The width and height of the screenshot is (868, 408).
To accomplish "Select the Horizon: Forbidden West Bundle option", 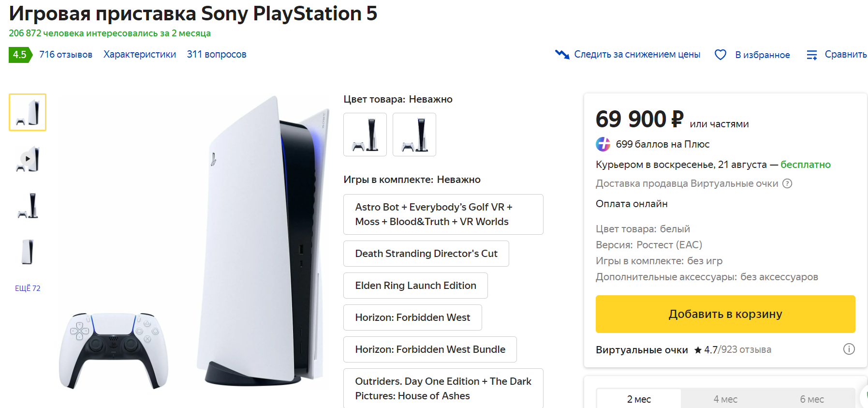I will point(430,349).
